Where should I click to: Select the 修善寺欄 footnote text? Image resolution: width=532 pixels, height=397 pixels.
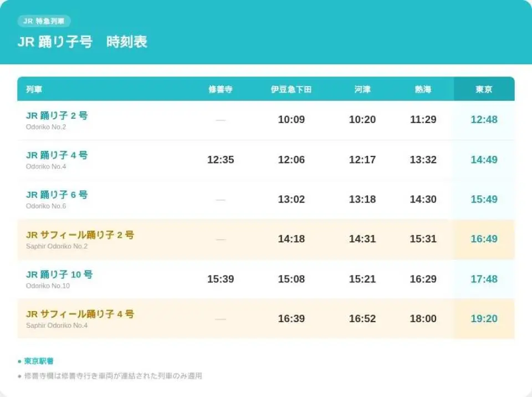point(110,376)
